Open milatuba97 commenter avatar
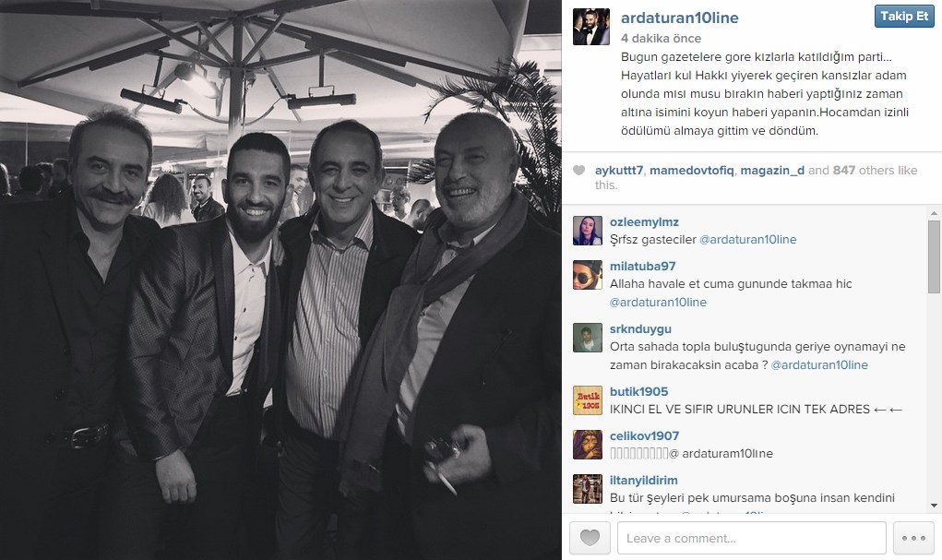 588,275
